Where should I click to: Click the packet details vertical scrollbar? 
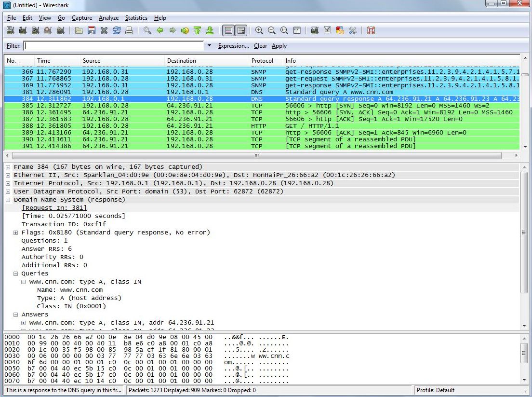click(524, 233)
